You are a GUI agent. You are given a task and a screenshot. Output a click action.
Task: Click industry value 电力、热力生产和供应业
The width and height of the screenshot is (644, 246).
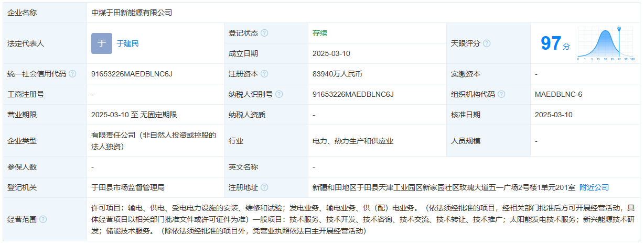(352, 141)
